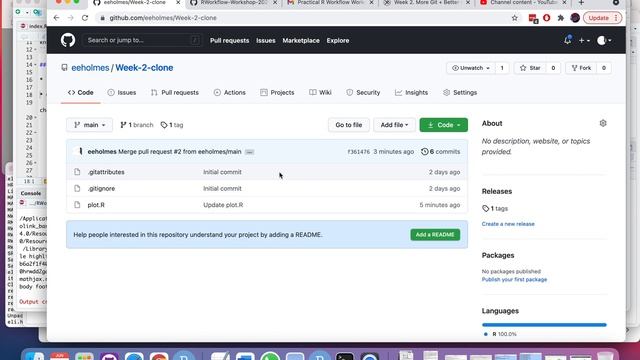Focus the Search or jump to field
The image size is (640, 360).
[x=142, y=40]
